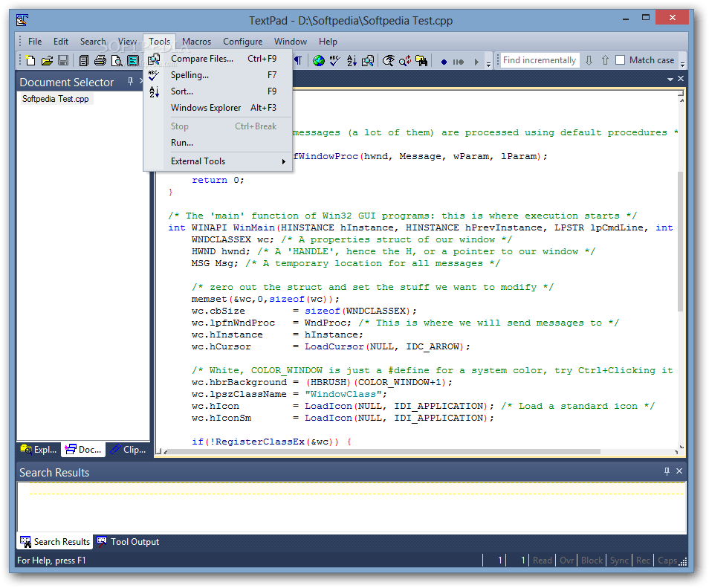Click the Find in Files binoculars icon
This screenshot has height=588, width=709.
tap(421, 60)
